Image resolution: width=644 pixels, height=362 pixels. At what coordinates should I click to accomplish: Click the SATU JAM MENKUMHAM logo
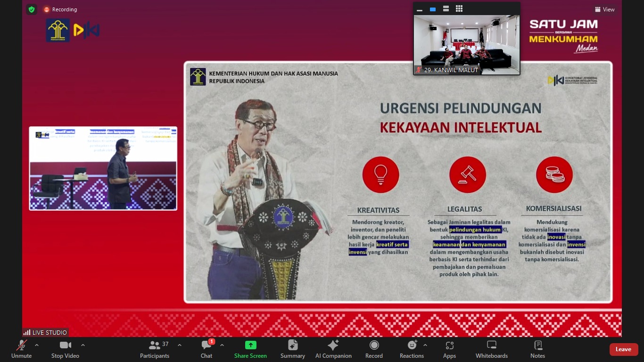click(563, 36)
